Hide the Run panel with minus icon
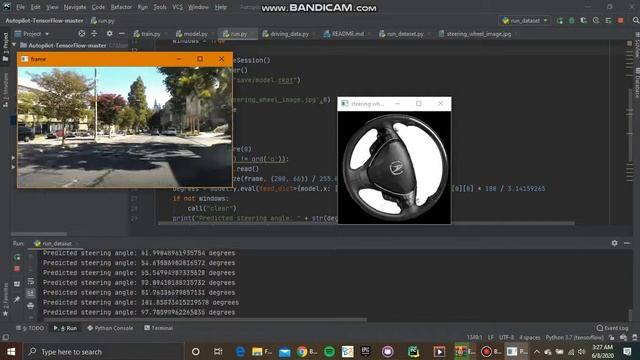This screenshot has height=360, width=640. (627, 243)
